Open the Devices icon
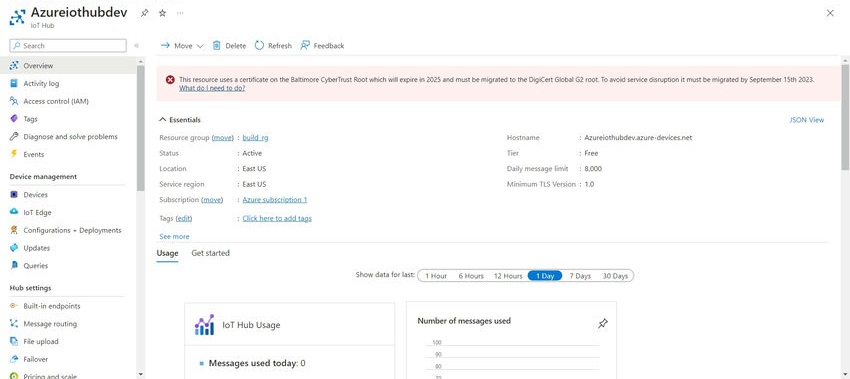Screen dimensions: 850x379 14,195
